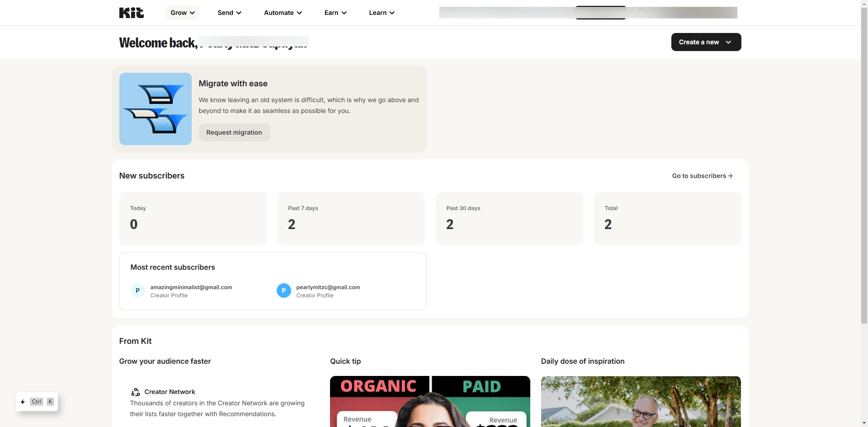Click the Migrate with ease illustration
The height and width of the screenshot is (427, 868).
156,109
